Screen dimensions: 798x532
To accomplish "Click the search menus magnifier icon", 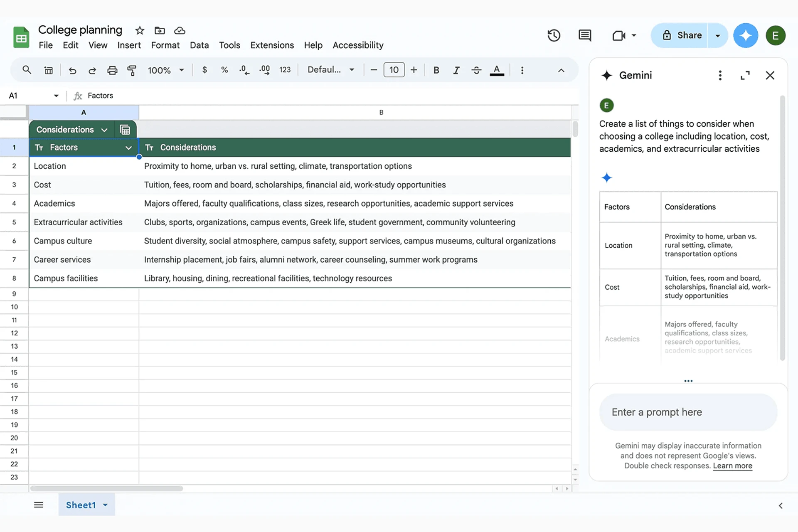I will pyautogui.click(x=27, y=70).
